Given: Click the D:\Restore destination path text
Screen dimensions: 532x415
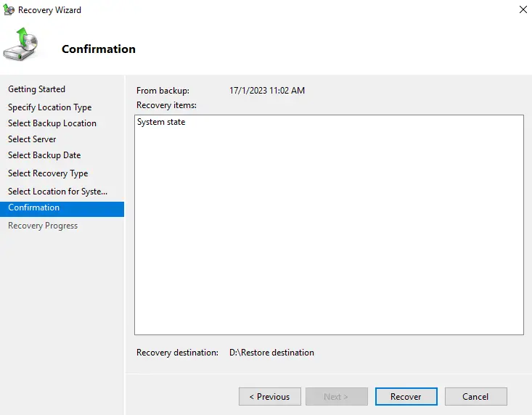Looking at the screenshot, I should [x=271, y=353].
